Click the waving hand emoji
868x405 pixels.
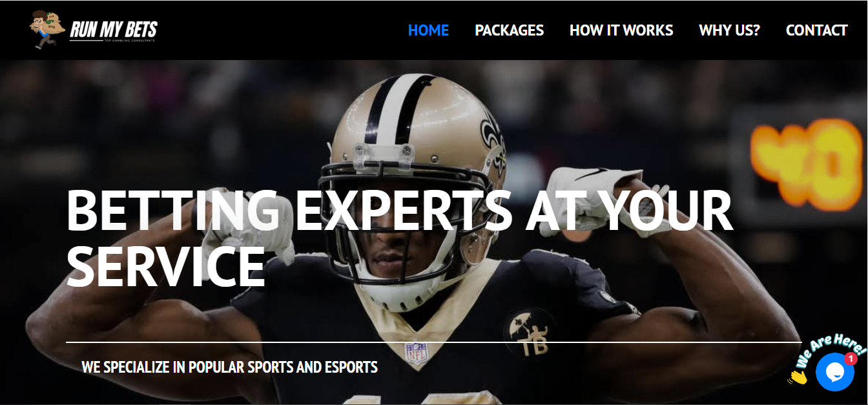[x=798, y=376]
